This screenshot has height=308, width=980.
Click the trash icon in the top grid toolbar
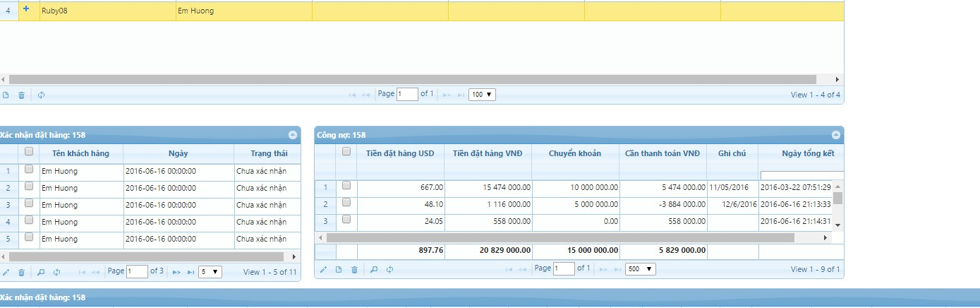(21, 95)
